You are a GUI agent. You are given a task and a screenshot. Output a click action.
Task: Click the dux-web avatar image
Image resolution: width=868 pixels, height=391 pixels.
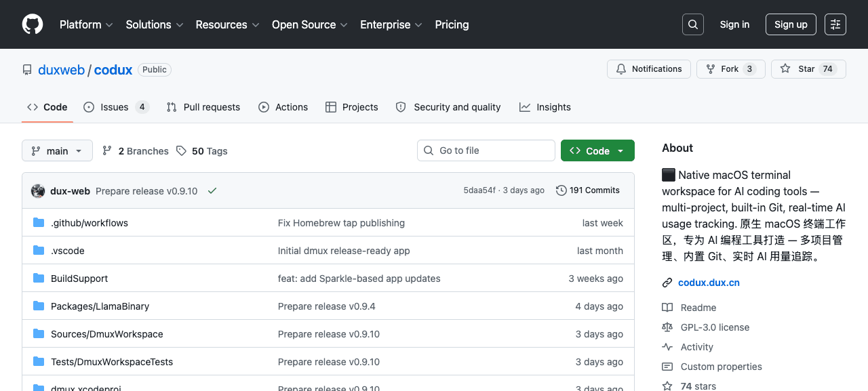click(x=38, y=191)
